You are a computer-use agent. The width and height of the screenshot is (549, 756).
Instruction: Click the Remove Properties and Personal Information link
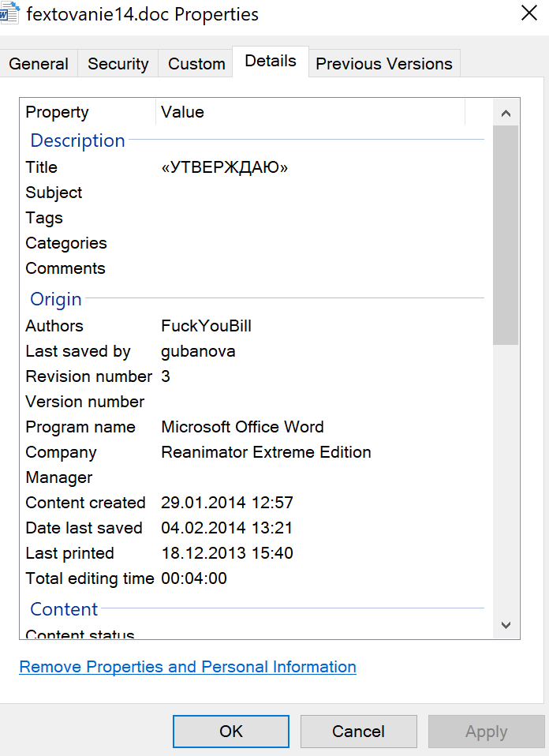pyautogui.click(x=188, y=667)
